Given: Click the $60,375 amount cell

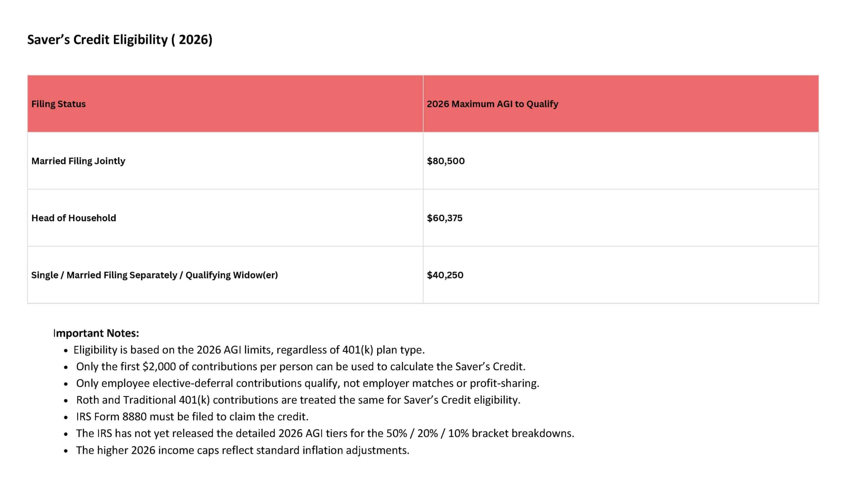Looking at the screenshot, I should 445,218.
